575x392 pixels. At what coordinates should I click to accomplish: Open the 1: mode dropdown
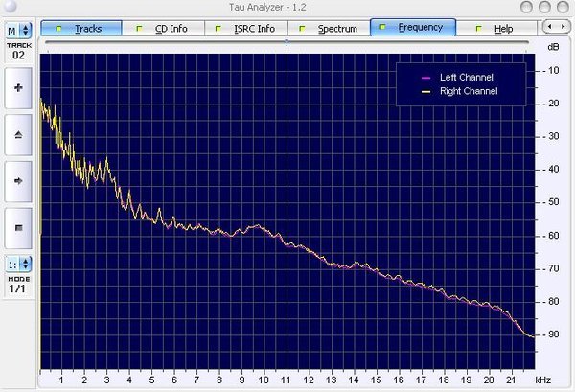coord(18,264)
